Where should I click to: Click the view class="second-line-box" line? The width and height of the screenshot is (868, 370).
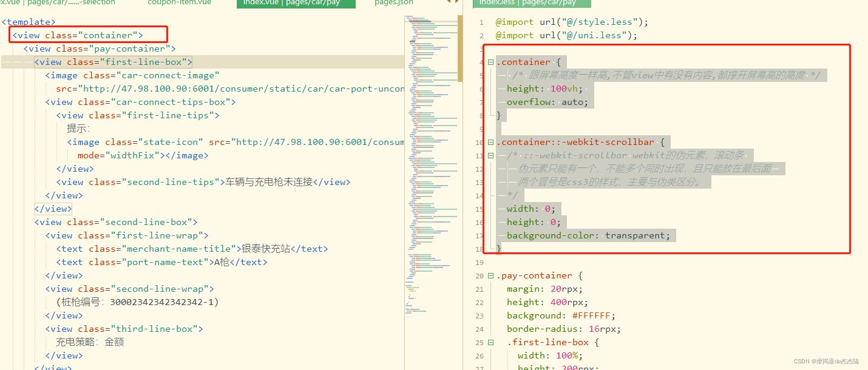tap(116, 222)
